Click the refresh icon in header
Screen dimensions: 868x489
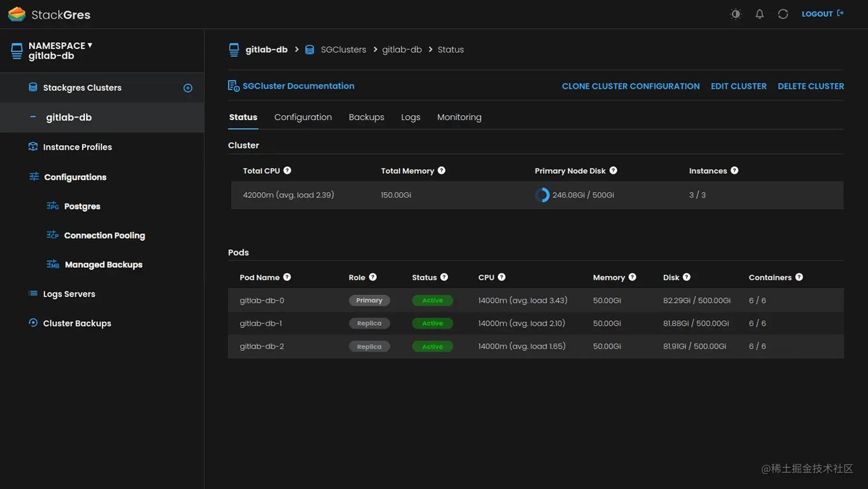[783, 14]
